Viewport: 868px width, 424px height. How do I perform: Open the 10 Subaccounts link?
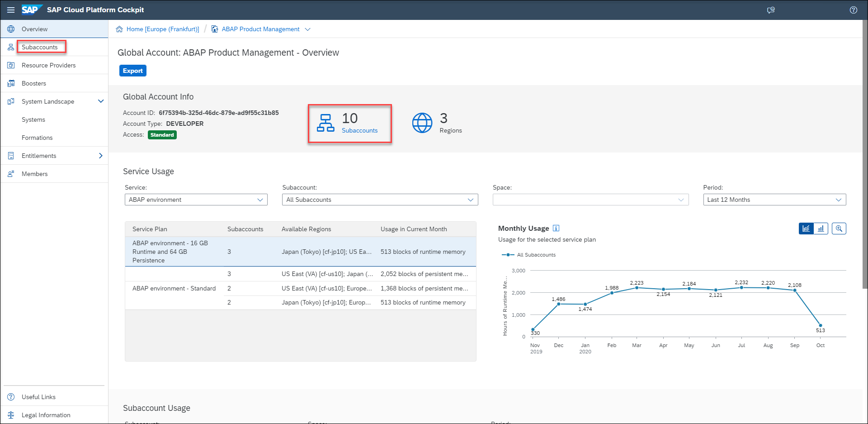point(359,130)
